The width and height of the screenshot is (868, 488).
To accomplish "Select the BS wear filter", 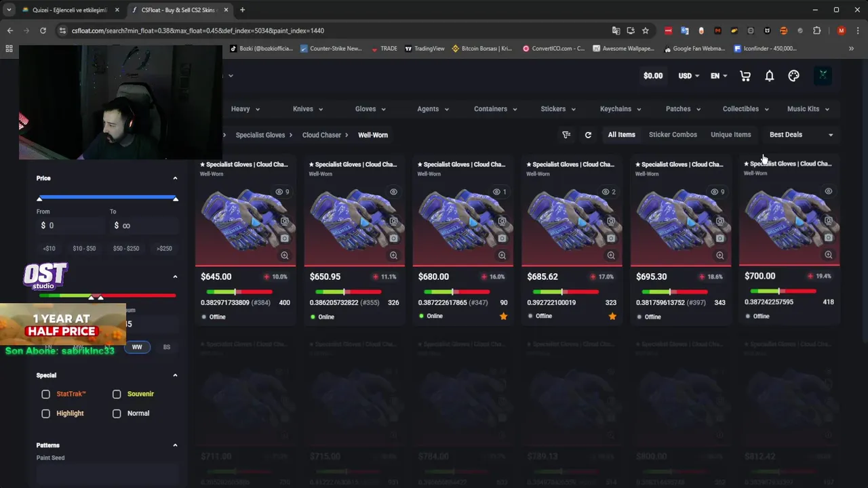I will pyautogui.click(x=167, y=347).
